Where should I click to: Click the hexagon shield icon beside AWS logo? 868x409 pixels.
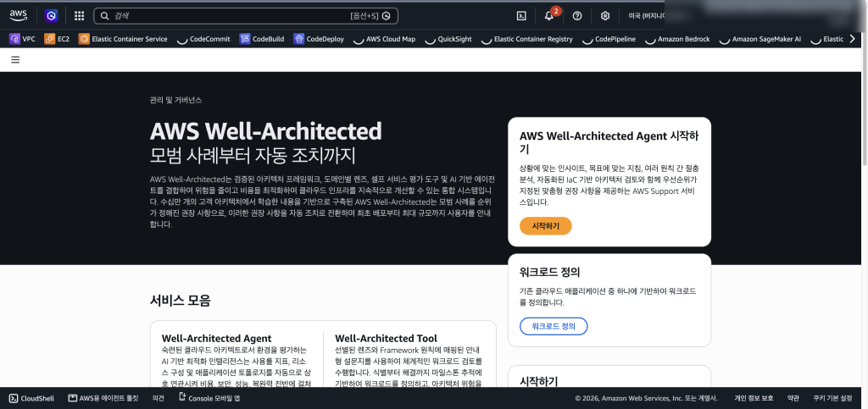[52, 16]
